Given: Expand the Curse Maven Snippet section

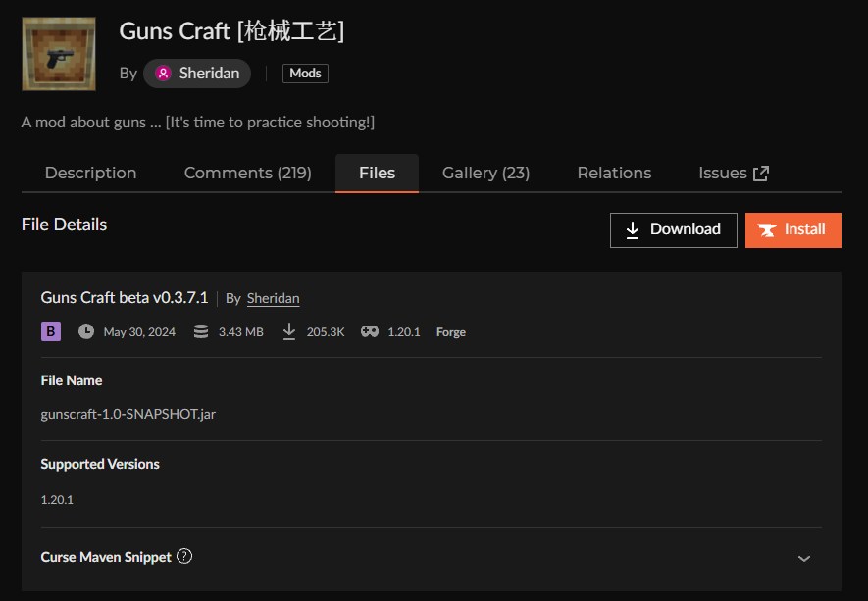Looking at the screenshot, I should pos(804,556).
